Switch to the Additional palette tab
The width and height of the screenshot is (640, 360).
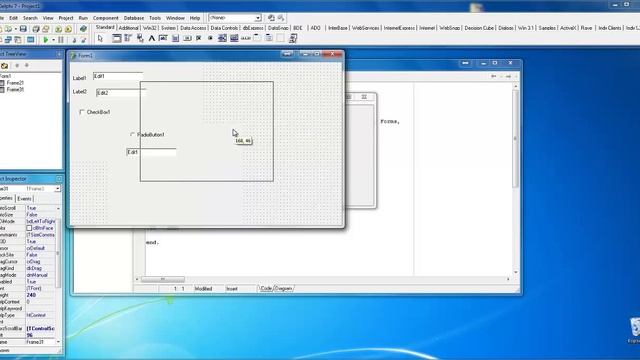click(129, 28)
